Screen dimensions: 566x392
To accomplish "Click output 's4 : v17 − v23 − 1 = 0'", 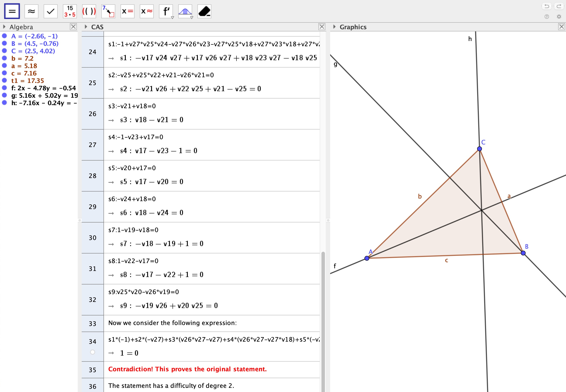I will coord(159,151).
